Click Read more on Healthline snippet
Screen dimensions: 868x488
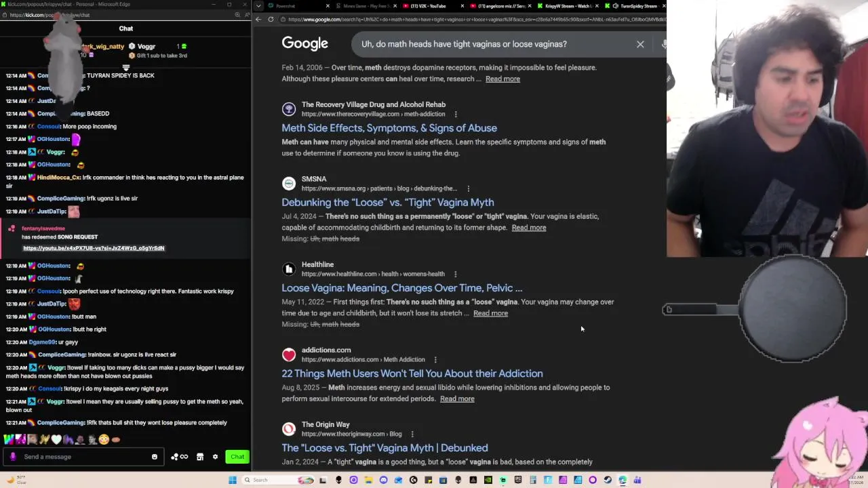[490, 313]
